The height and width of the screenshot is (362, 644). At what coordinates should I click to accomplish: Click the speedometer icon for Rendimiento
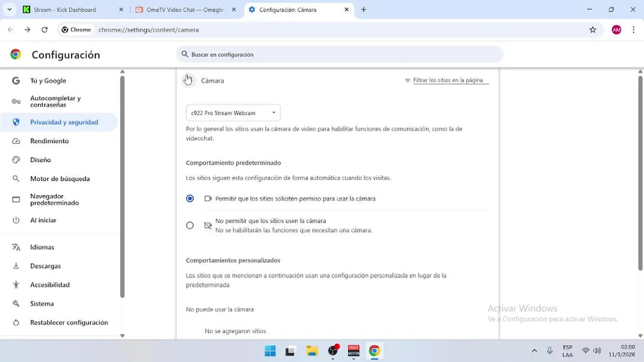click(16, 141)
